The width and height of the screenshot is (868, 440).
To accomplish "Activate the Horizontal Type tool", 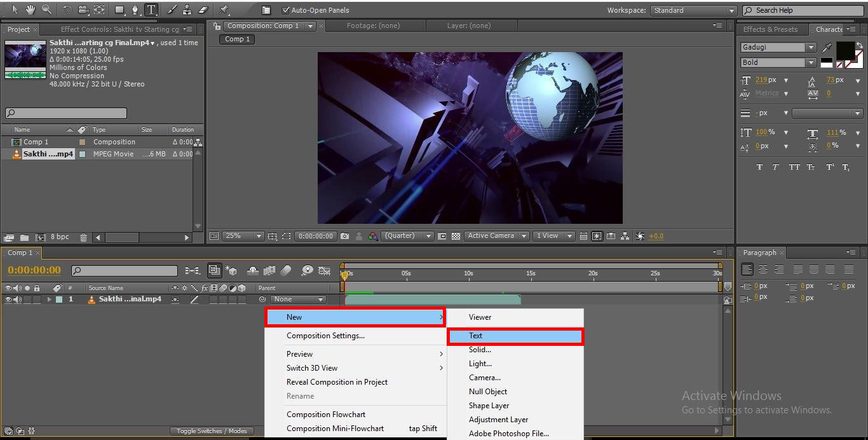I will (x=151, y=10).
